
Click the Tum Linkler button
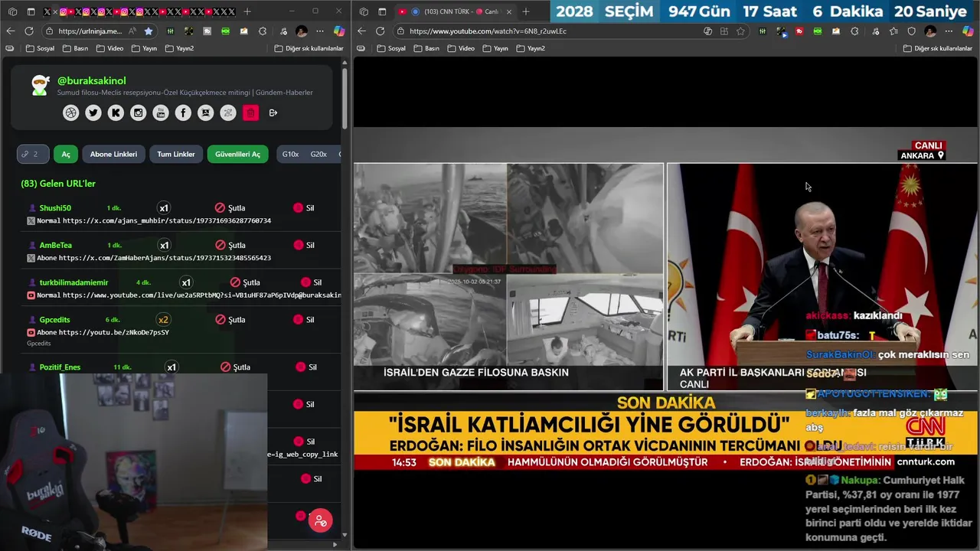176,154
